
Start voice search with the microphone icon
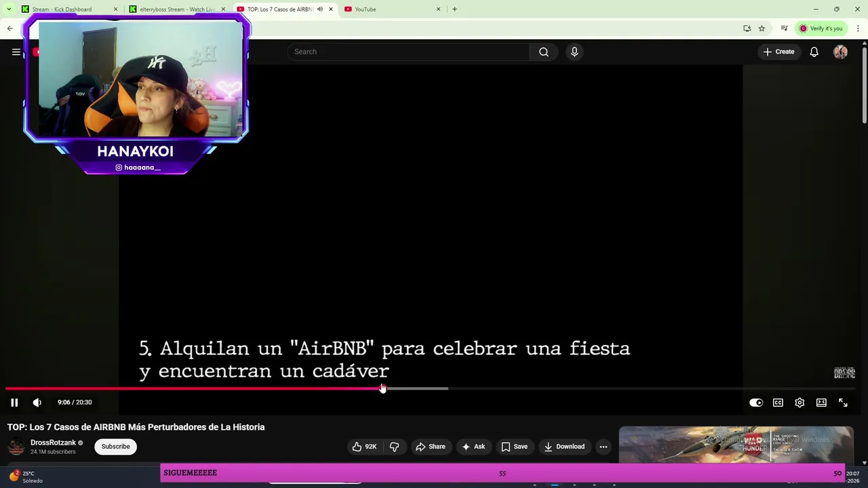574,52
